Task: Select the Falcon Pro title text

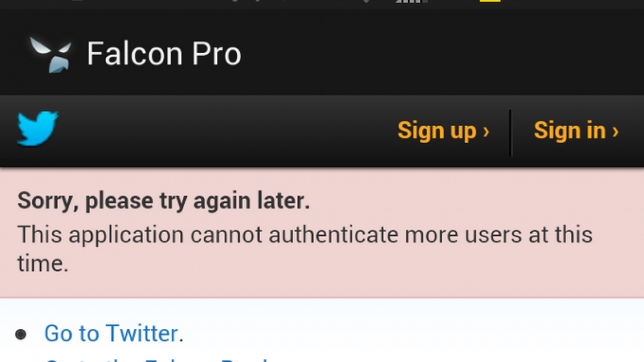Action: click(x=164, y=54)
